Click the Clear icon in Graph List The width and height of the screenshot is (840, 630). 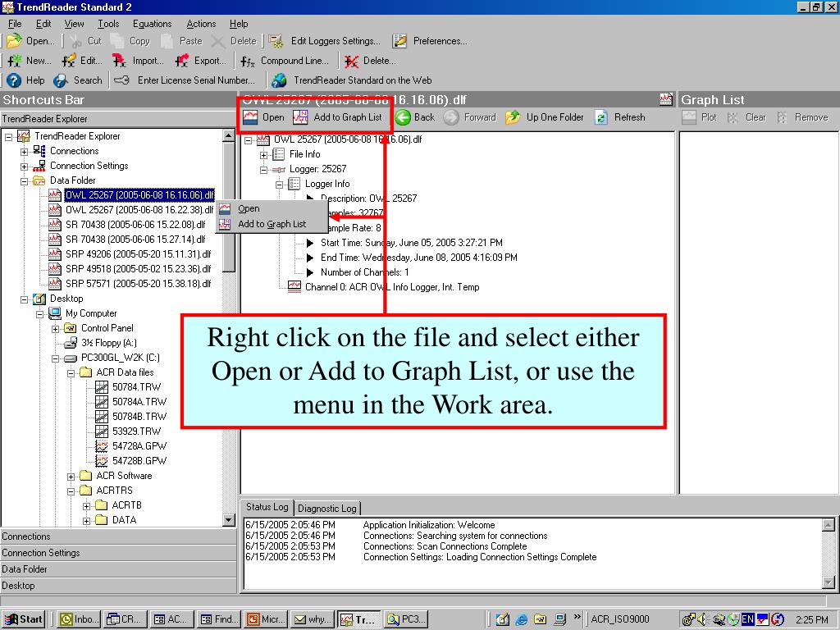point(733,117)
